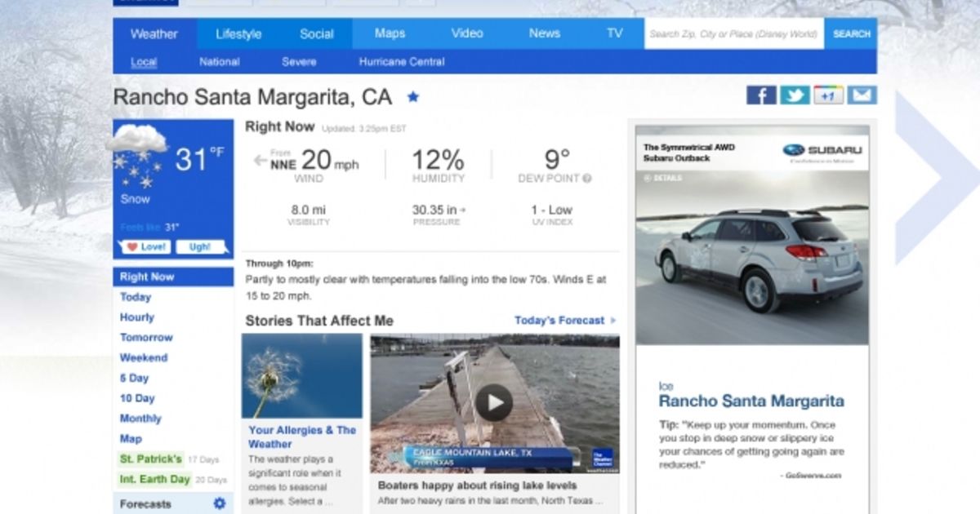Play the Eagle Mountain Lake video

pos(493,402)
